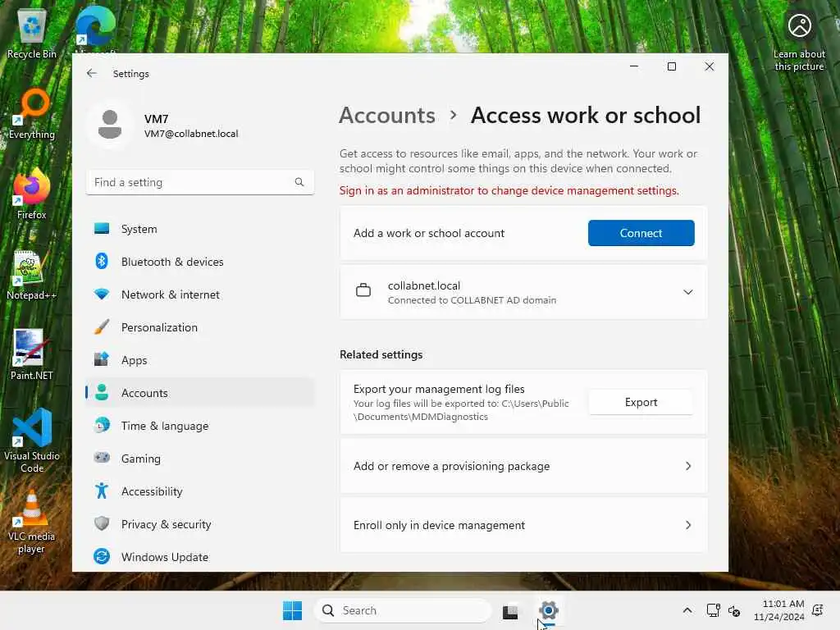The image size is (840, 630).
Task: Focus the Find a setting search box
Action: coord(200,182)
